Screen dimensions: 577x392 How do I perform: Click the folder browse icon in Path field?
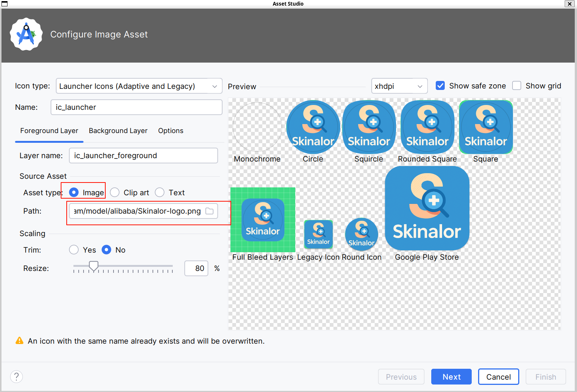(x=209, y=211)
